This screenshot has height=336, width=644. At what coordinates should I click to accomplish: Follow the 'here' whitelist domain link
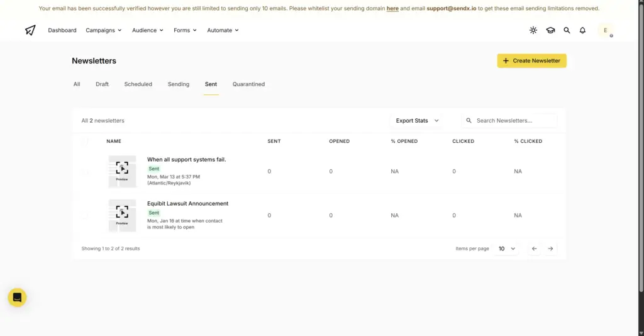point(392,8)
